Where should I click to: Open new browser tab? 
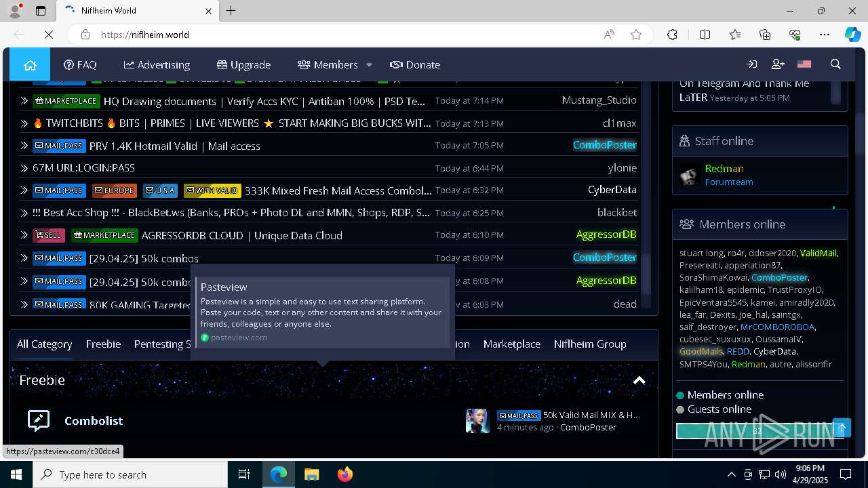click(x=231, y=11)
